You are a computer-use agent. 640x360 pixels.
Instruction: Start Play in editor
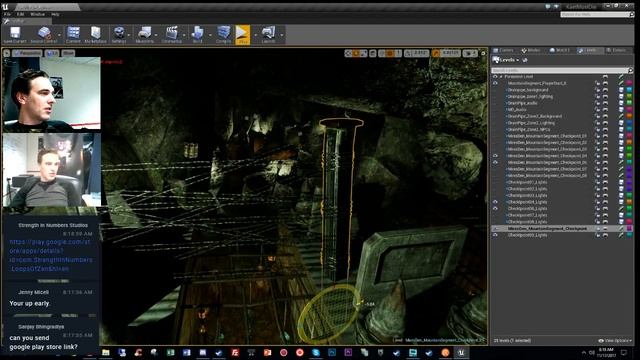pos(242,35)
